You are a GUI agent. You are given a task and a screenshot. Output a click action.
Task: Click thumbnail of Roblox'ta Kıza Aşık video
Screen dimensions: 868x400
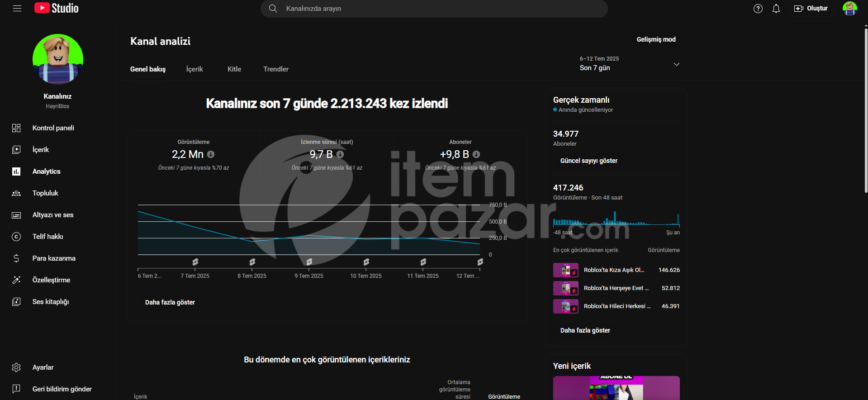pyautogui.click(x=566, y=270)
